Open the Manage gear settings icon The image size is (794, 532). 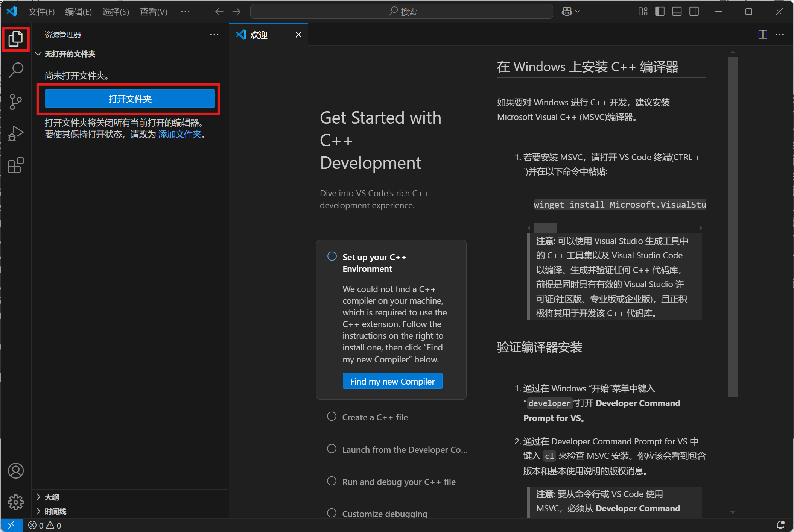[x=16, y=502]
